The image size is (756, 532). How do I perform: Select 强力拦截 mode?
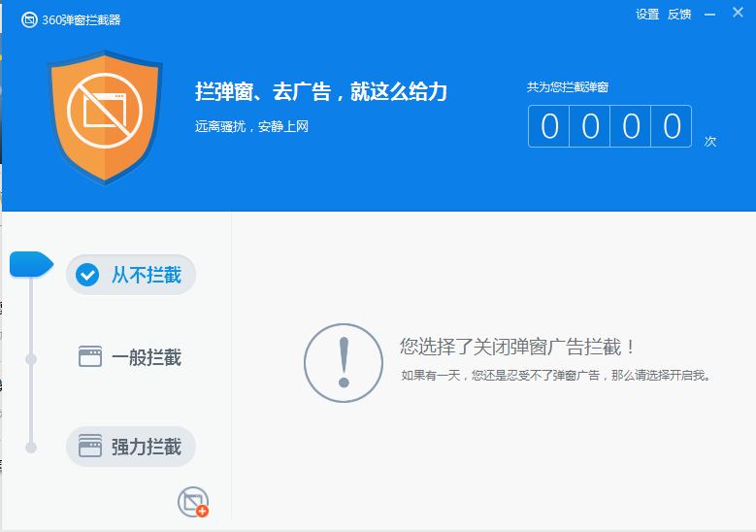(131, 447)
